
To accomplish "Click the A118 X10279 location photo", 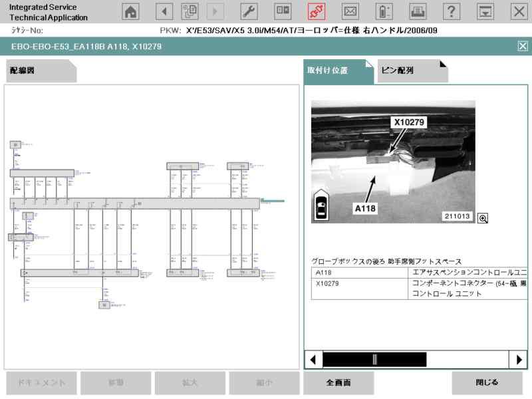I will click(x=393, y=162).
